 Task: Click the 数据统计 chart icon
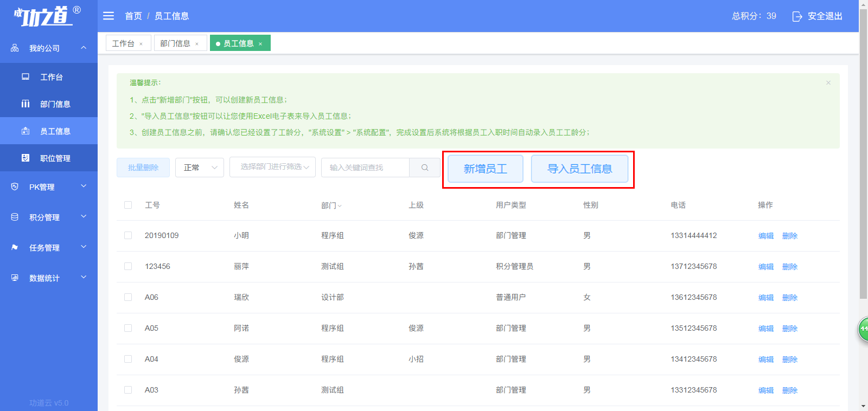15,278
